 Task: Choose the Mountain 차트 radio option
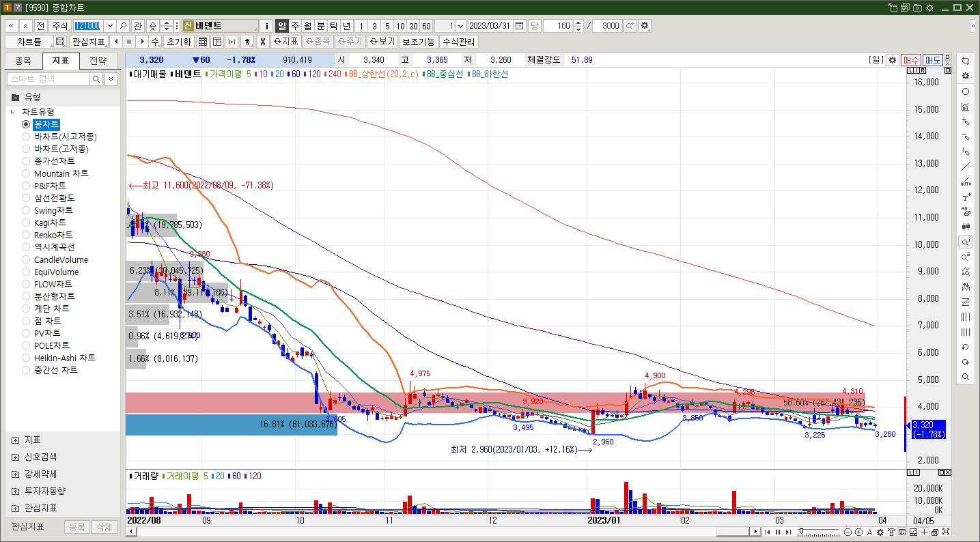coord(26,173)
